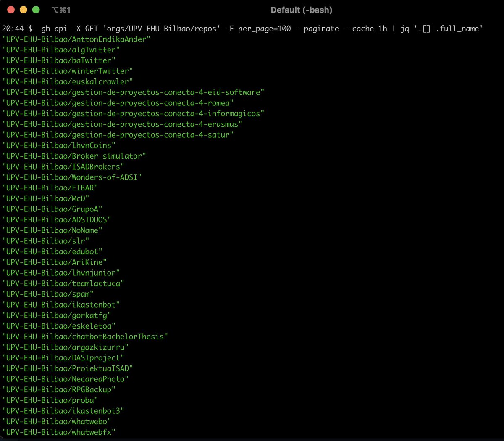
Task: Select the "UPV-EHU-Bilbao/whatwebfx" line
Action: coord(59,432)
